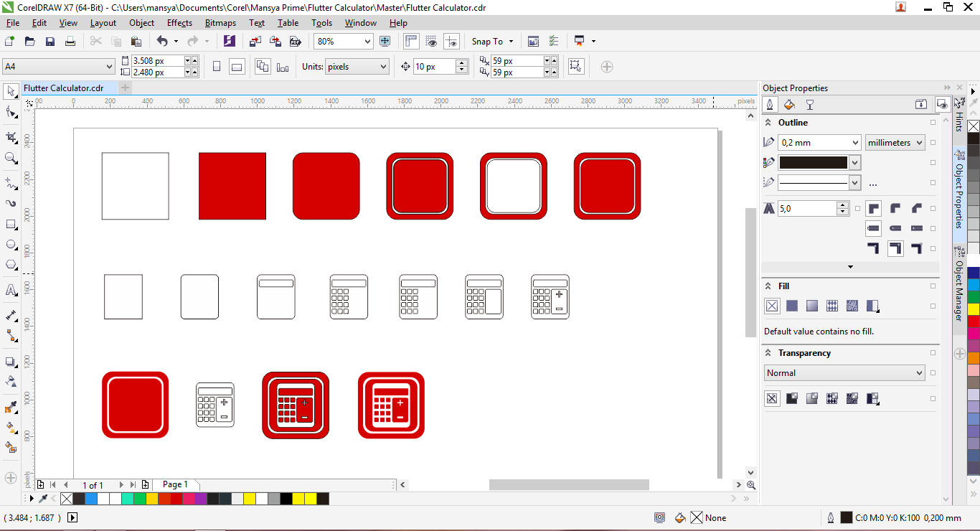Image resolution: width=980 pixels, height=531 pixels.
Task: Select the Artistic Media tool
Action: (11, 203)
